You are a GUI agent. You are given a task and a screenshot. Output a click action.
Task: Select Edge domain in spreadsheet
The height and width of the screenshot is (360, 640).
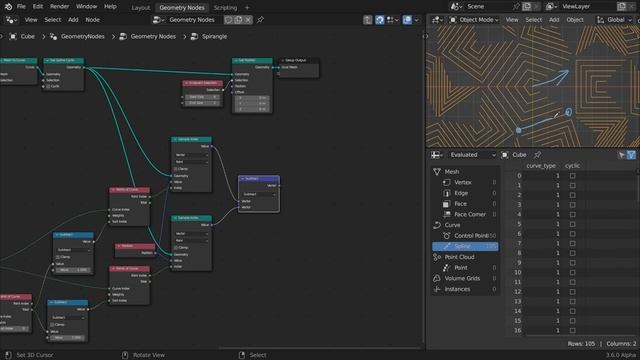(465, 193)
